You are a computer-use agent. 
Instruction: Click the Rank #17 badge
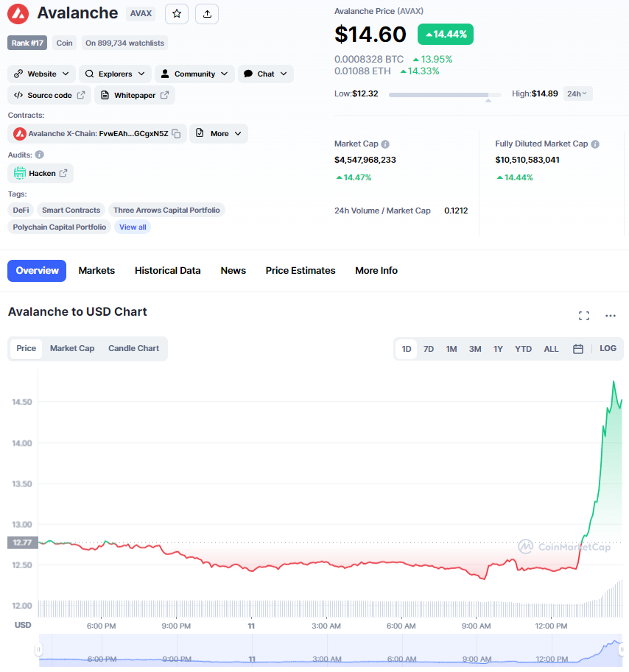pyautogui.click(x=27, y=43)
